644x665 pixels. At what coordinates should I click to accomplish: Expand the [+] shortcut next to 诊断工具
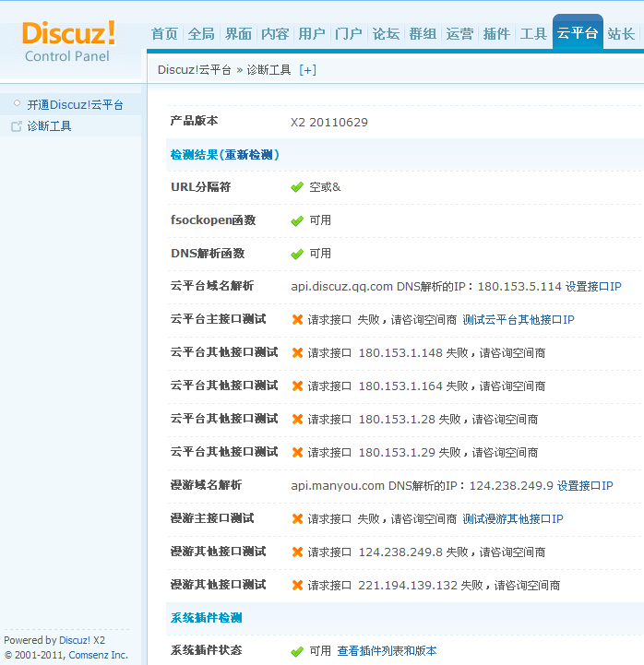307,70
